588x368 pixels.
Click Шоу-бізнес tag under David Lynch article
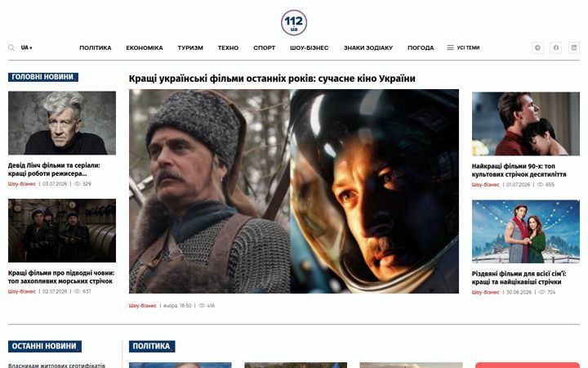click(22, 184)
